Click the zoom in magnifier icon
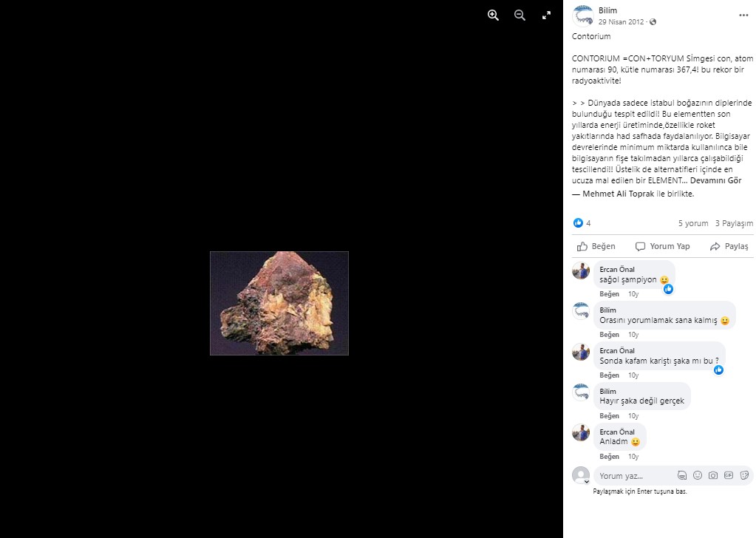The height and width of the screenshot is (538, 756). click(493, 15)
